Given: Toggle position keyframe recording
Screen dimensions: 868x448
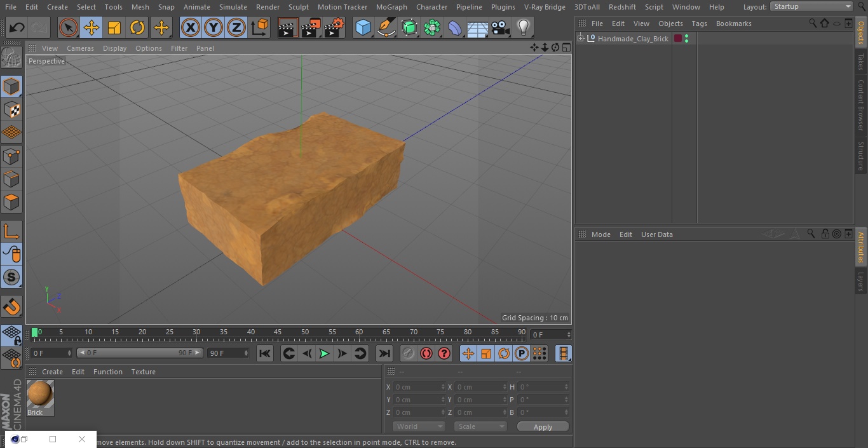Looking at the screenshot, I should point(468,353).
